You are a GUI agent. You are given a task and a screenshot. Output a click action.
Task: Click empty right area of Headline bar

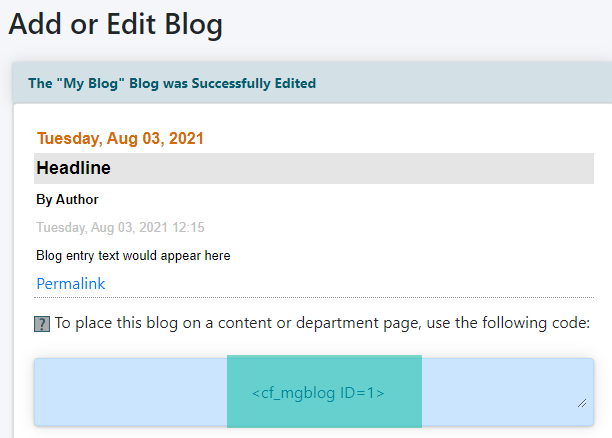[x=450, y=168]
